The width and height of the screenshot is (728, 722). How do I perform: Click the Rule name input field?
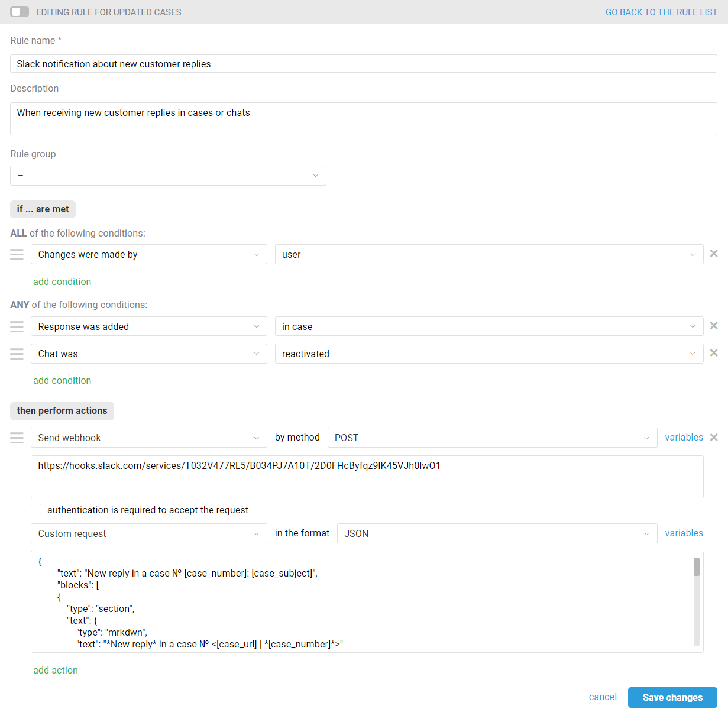[363, 64]
